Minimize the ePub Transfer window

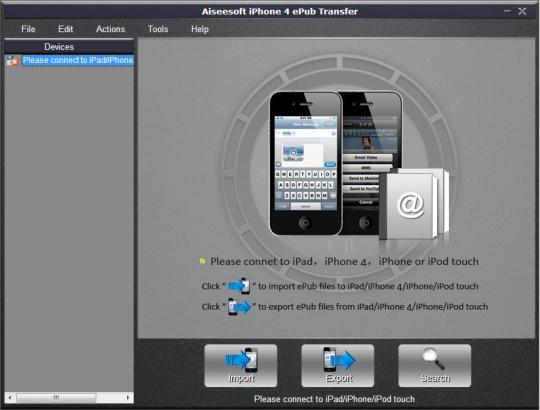[507, 11]
